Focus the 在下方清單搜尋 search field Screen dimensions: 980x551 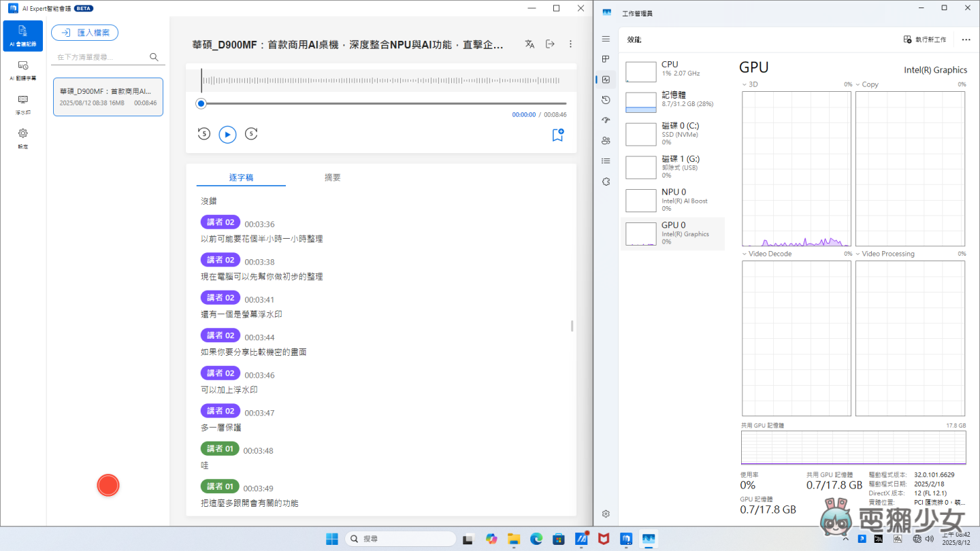[101, 58]
